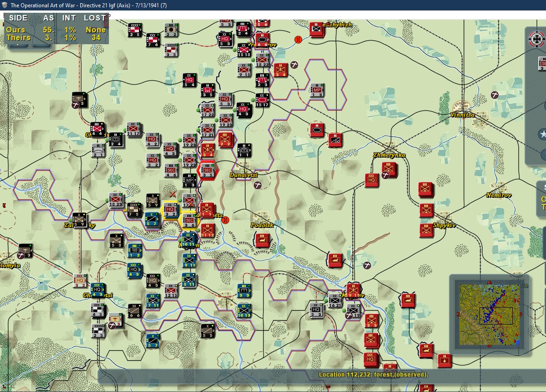Select the gray 2-2 regiment at top
The width and height of the screenshot is (546, 392).
click(171, 30)
